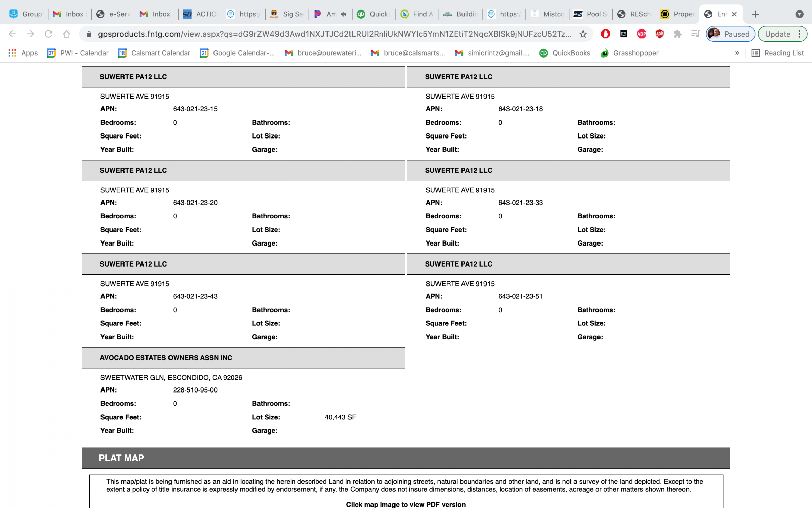The width and height of the screenshot is (812, 508).
Task: Click 'Click map image to view PDF version'
Action: click(x=406, y=504)
